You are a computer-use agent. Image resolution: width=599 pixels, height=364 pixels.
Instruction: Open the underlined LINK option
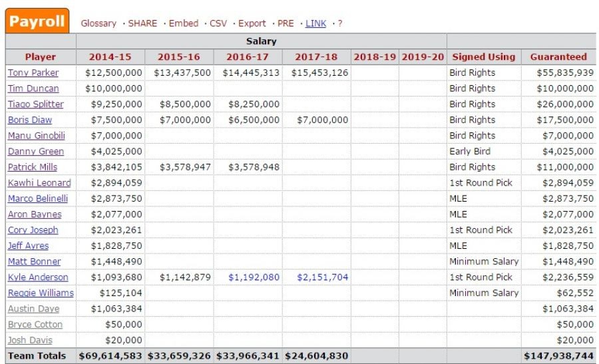click(x=315, y=23)
